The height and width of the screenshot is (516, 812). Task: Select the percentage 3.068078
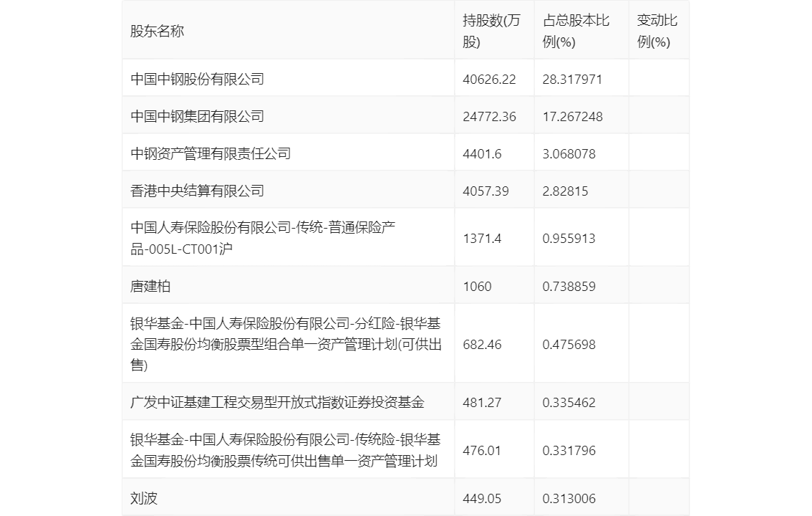(569, 154)
